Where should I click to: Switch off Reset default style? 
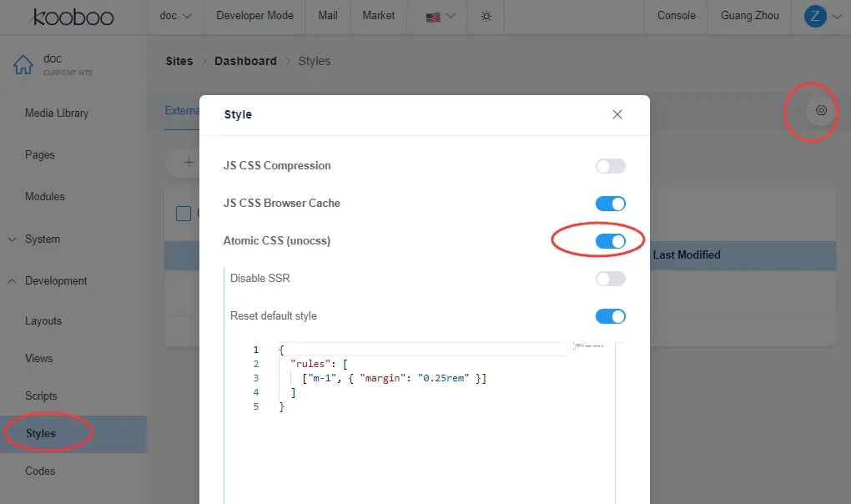click(x=610, y=316)
